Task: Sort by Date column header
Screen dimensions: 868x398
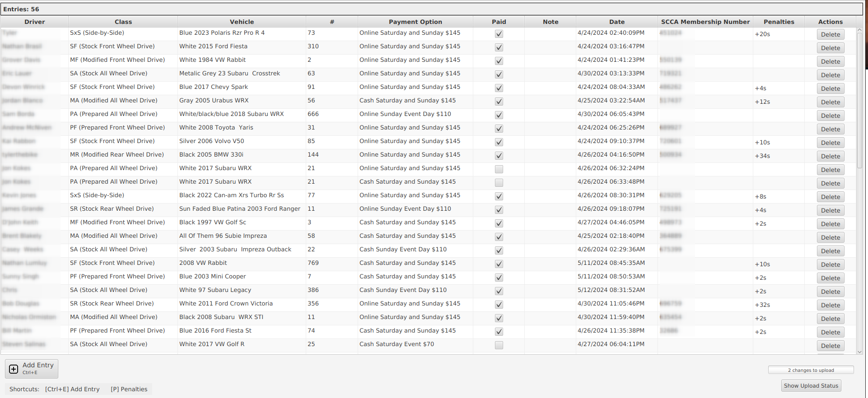Action: (617, 22)
